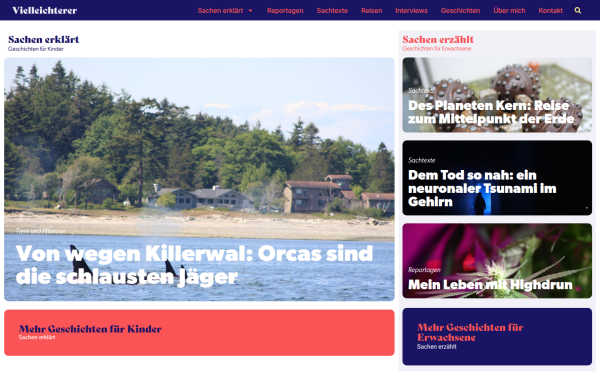Open the Über mich menu item

point(509,11)
